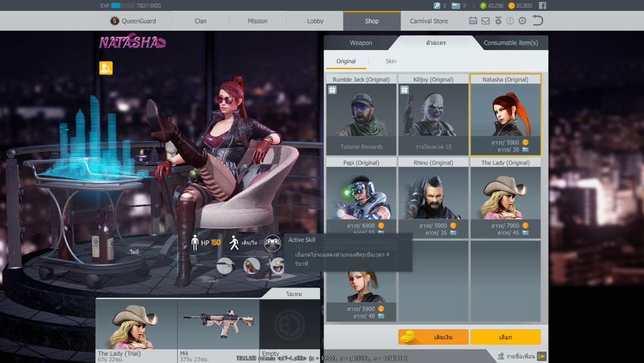
Task: Click the yellow select button
Action: point(506,337)
